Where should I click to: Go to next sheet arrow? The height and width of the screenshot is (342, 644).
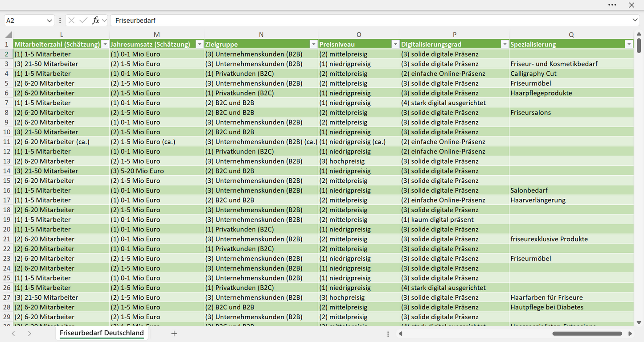pos(29,334)
